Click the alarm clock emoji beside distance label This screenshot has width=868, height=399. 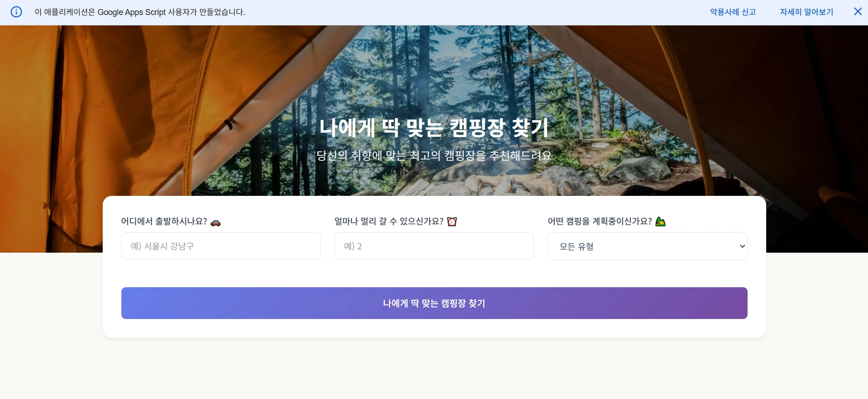[x=452, y=222]
